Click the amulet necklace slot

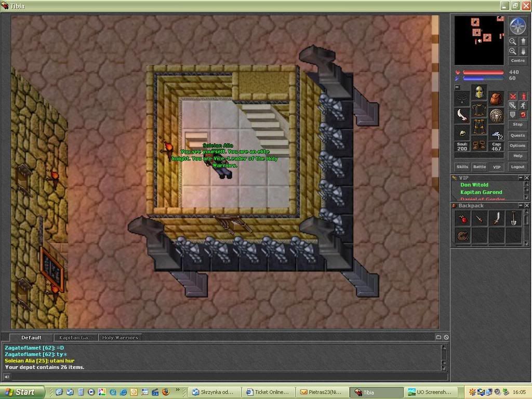[462, 99]
